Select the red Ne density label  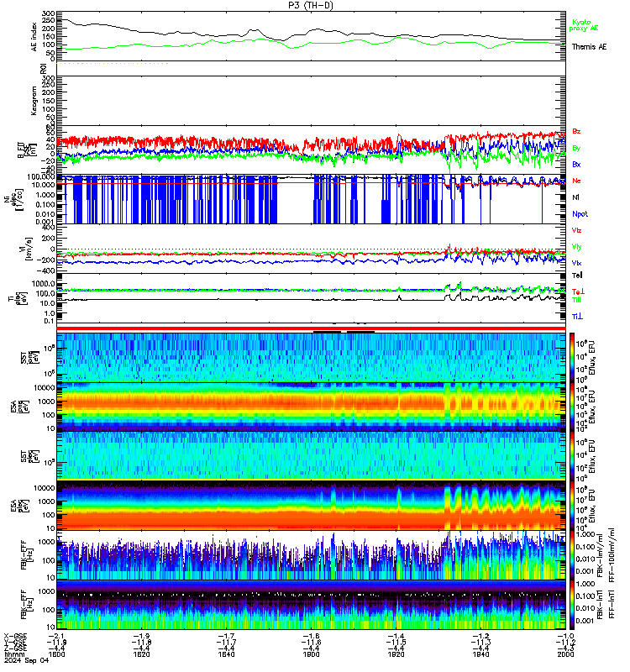[x=576, y=181]
